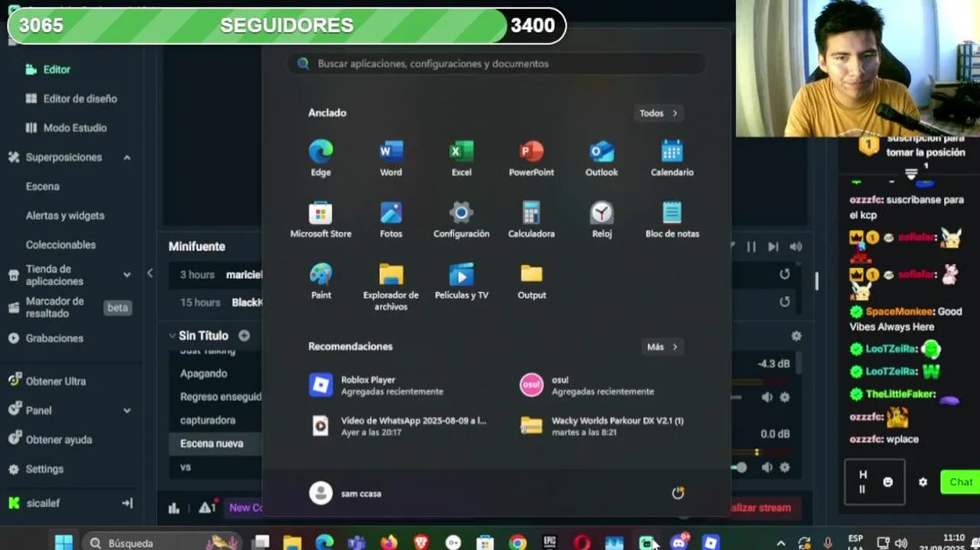The width and height of the screenshot is (980, 550).
Task: Add a new scene with plus icon
Action: coord(244,335)
